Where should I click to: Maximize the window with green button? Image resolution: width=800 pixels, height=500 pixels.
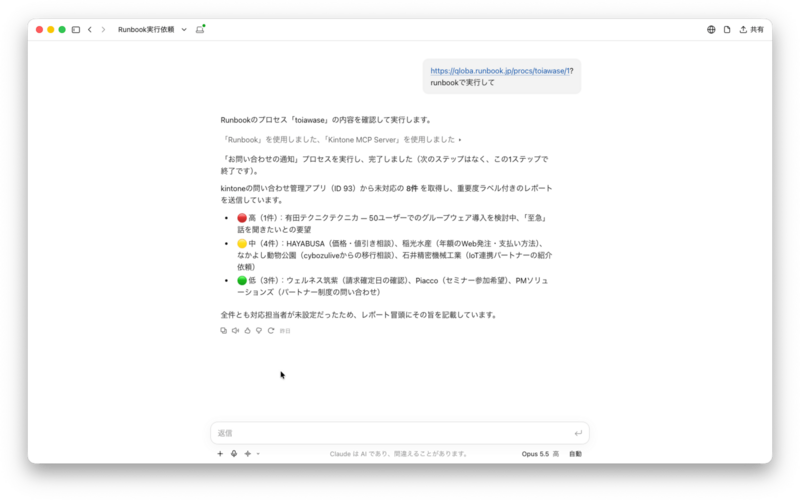click(x=62, y=30)
